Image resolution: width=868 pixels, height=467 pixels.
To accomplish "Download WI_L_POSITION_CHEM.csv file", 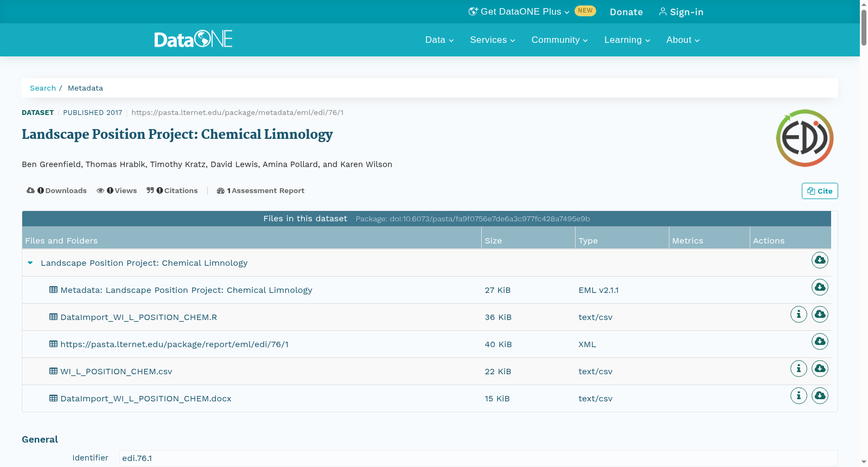I will 820,369.
